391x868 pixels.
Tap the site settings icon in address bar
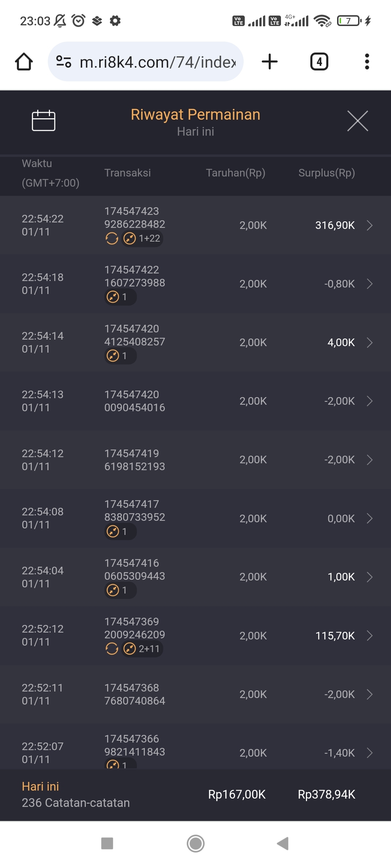click(64, 61)
